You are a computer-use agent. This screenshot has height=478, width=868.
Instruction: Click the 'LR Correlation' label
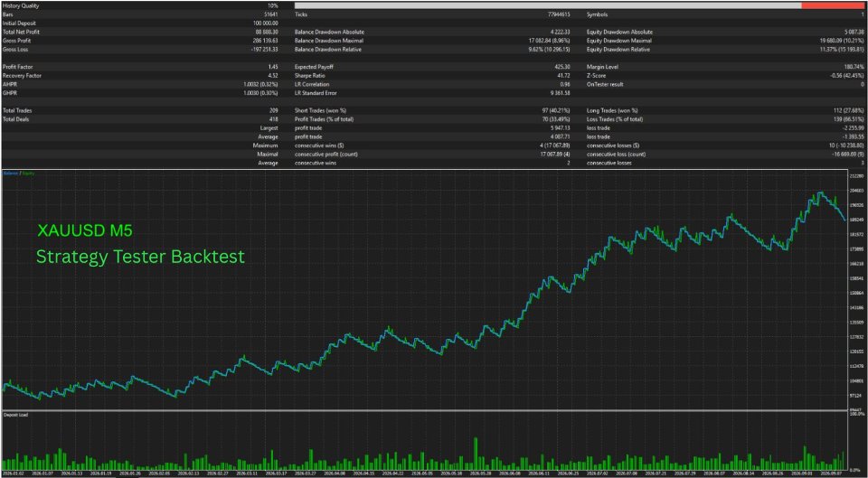click(x=312, y=85)
